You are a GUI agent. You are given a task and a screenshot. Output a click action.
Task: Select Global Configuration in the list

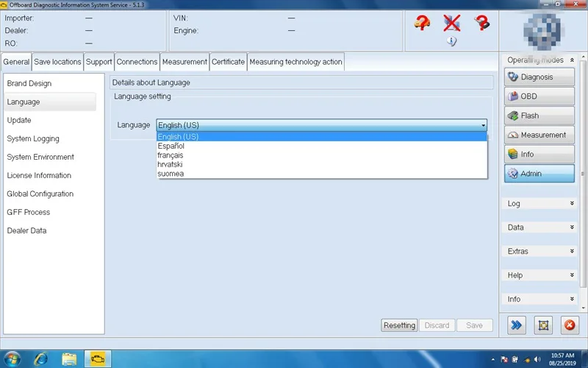click(50, 194)
